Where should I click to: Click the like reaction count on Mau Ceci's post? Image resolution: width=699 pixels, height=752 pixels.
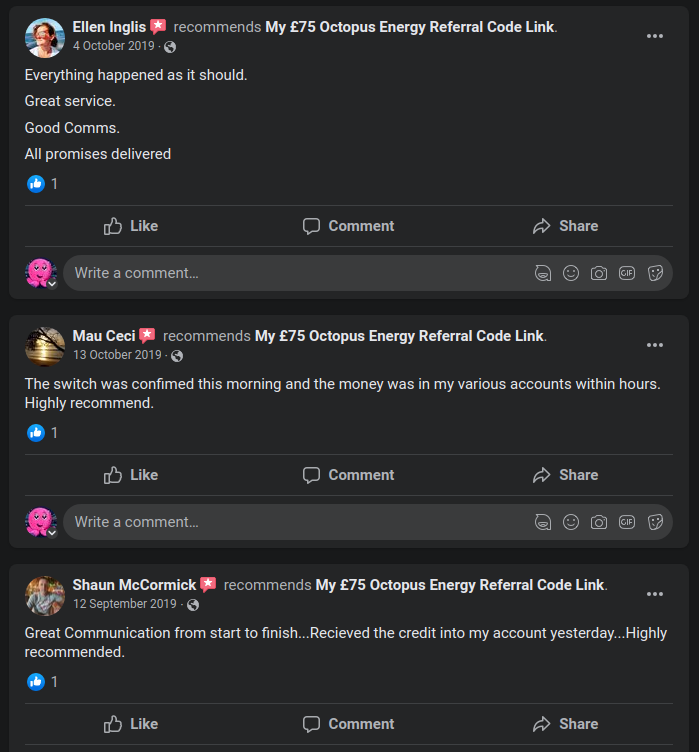click(54, 433)
